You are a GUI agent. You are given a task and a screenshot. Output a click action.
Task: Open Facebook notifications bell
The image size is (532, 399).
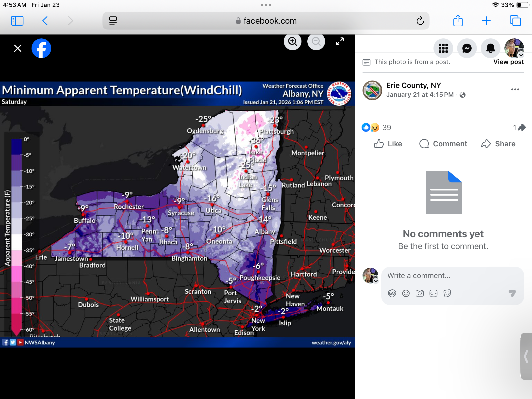point(490,48)
